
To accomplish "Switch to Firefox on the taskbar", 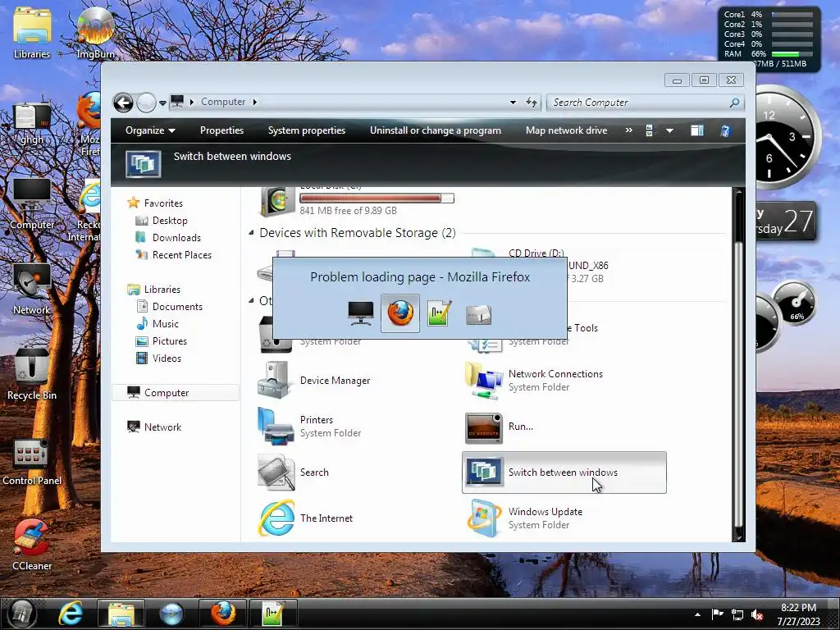I will tap(223, 614).
